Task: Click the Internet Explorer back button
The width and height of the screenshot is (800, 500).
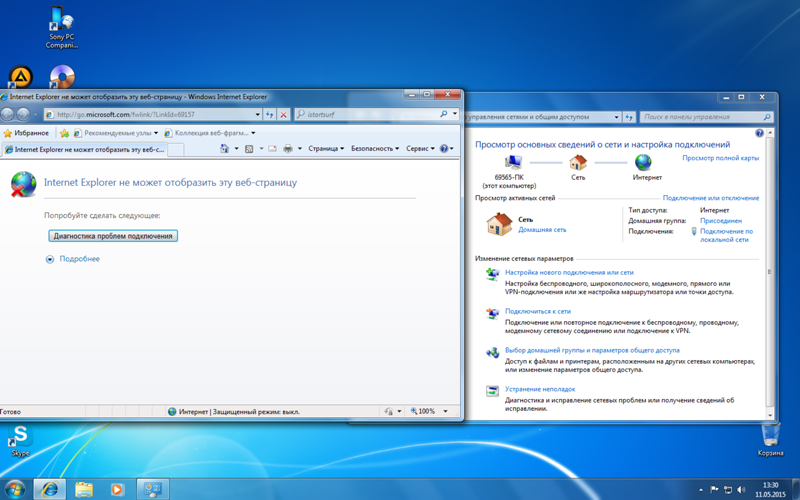Action: 7,114
